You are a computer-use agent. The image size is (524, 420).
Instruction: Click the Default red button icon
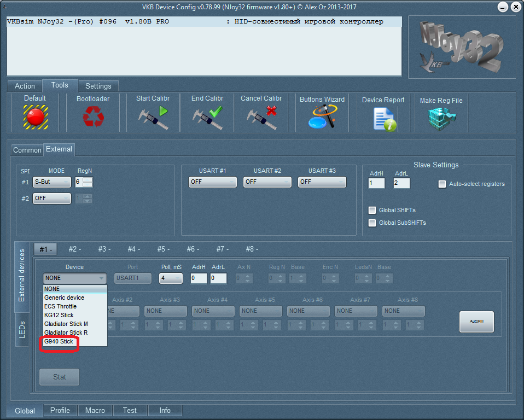pyautogui.click(x=36, y=117)
